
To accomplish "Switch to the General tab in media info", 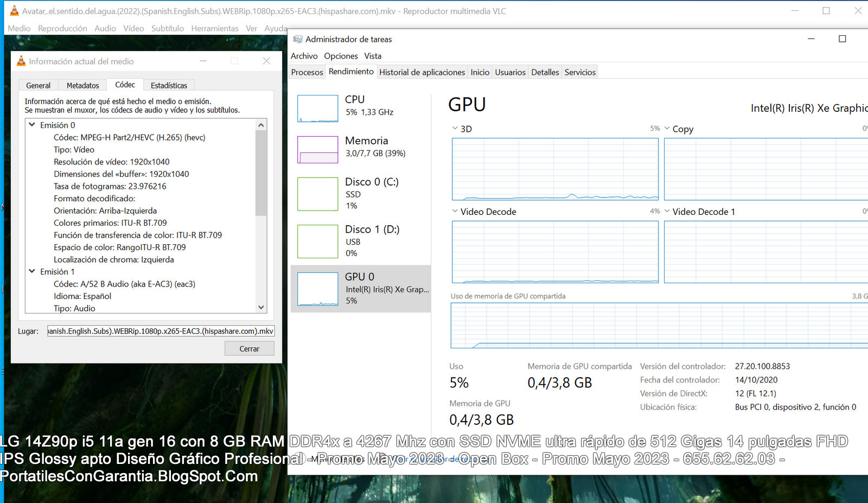I will (38, 85).
